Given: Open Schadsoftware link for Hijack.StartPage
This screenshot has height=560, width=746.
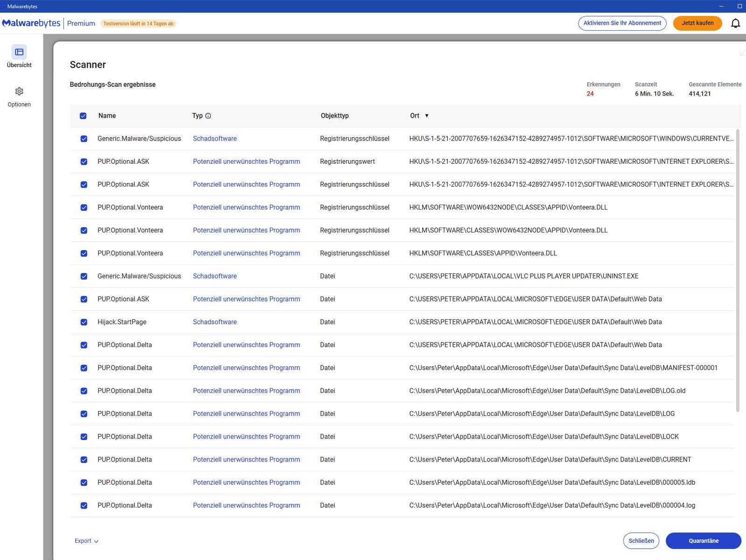Looking at the screenshot, I should pos(215,322).
